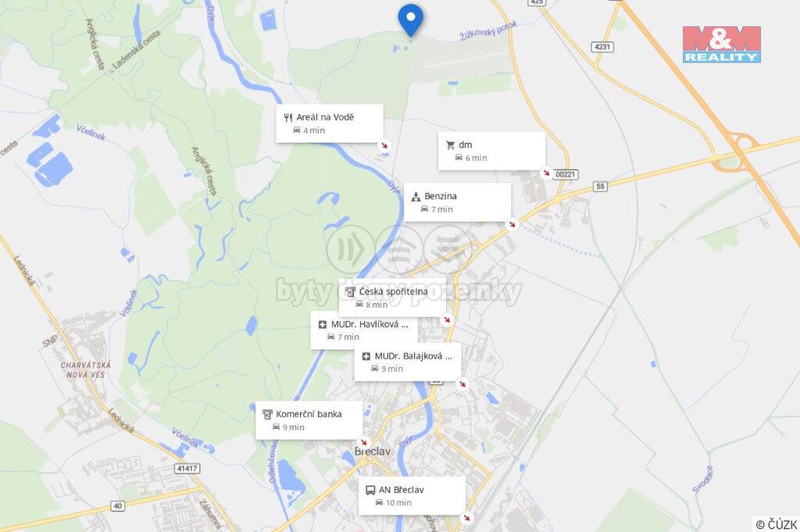This screenshot has width=800, height=532.
Task: Click the red arrow marker at Benzina
Action: click(512, 224)
